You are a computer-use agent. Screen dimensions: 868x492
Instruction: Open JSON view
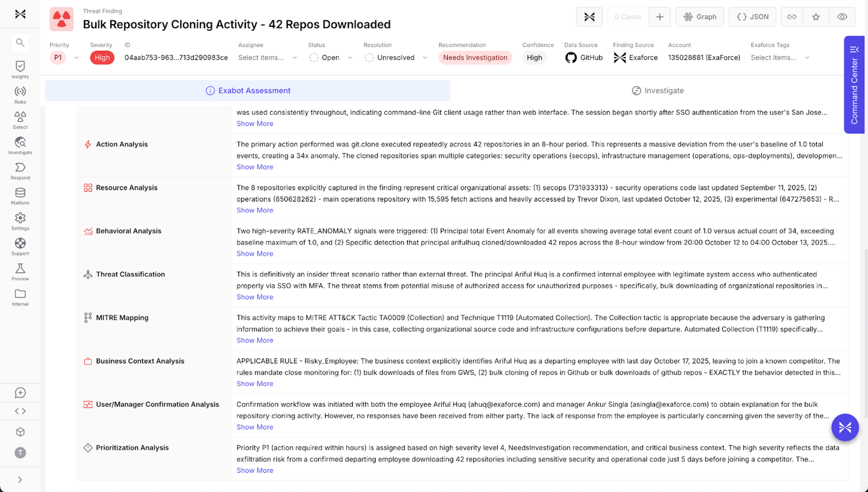coord(753,17)
